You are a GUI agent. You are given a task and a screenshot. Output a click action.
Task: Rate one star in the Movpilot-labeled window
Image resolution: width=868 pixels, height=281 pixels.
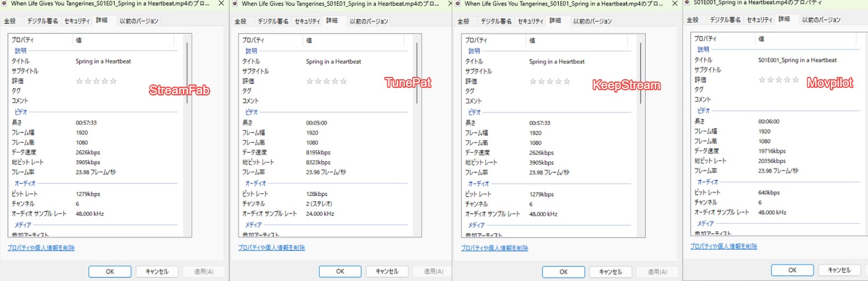tap(762, 80)
